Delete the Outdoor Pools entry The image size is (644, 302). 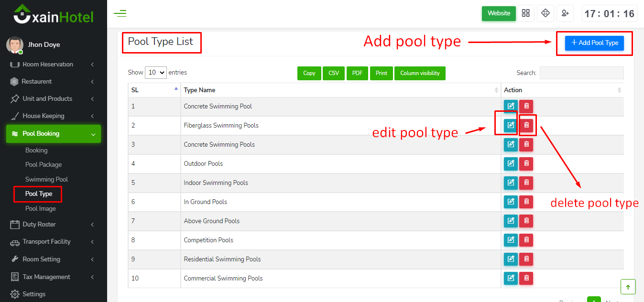[x=526, y=163]
